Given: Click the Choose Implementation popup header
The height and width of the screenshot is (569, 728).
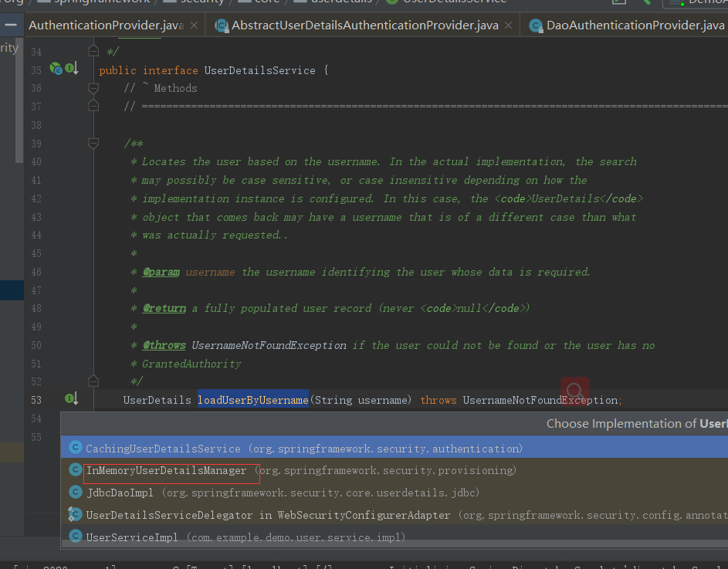Looking at the screenshot, I should pos(394,424).
